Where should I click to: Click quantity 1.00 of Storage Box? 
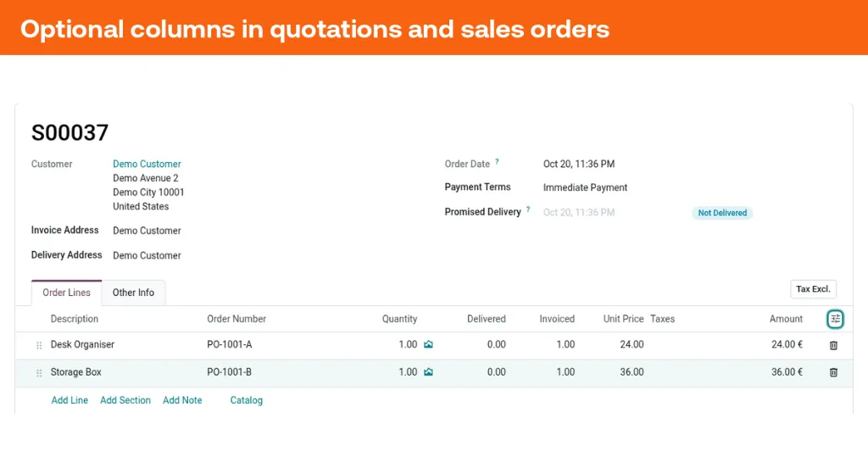(408, 372)
